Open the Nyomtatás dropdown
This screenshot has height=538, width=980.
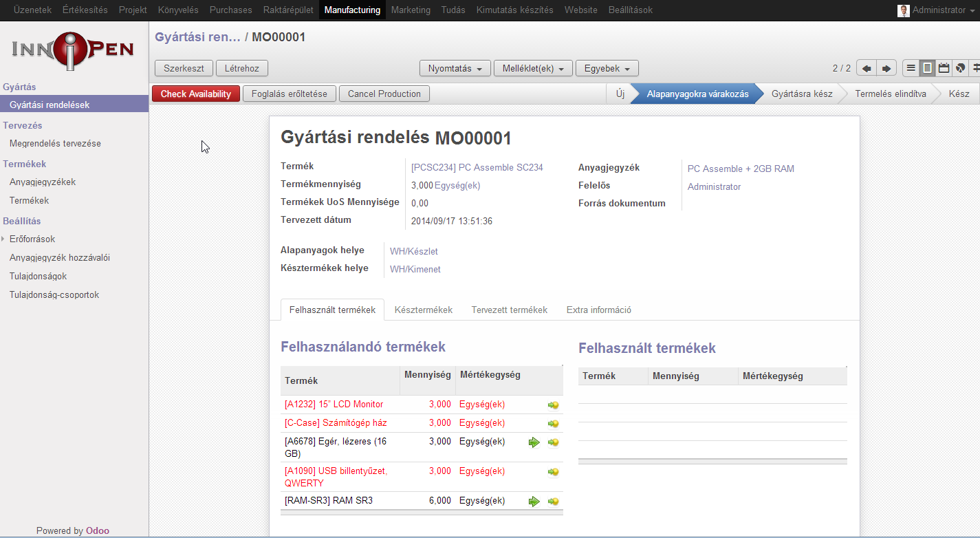[x=455, y=68]
